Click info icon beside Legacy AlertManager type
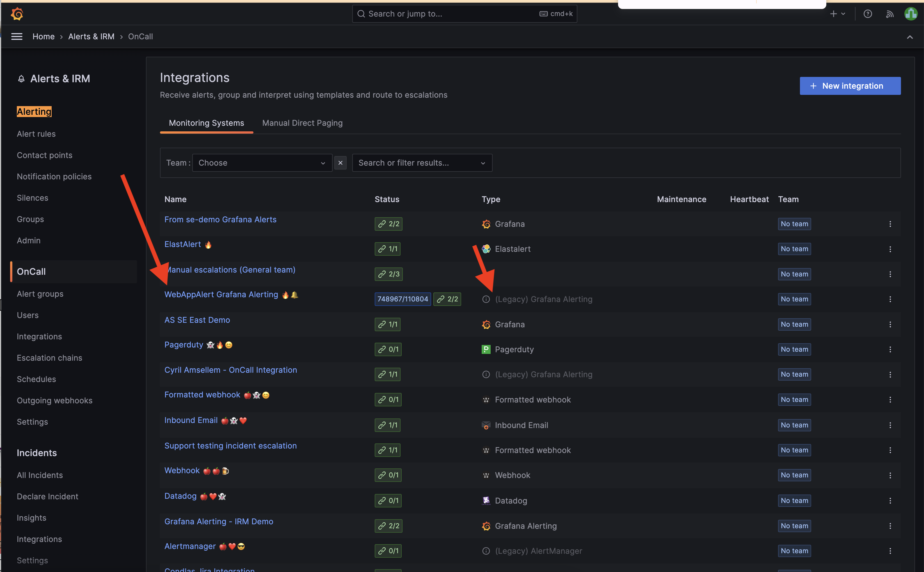Image resolution: width=924 pixels, height=572 pixels. (486, 551)
